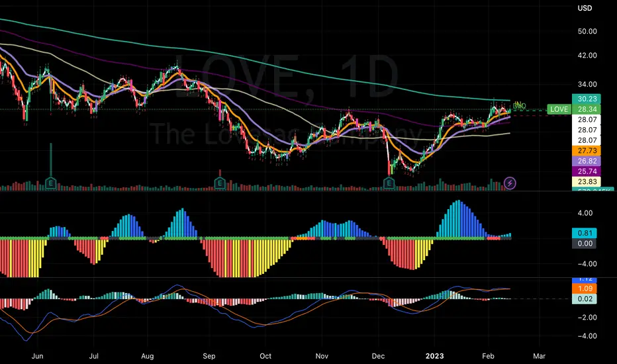This screenshot has height=364, width=617.
Task: Select the 30.23 teal price label
Action: click(587, 99)
